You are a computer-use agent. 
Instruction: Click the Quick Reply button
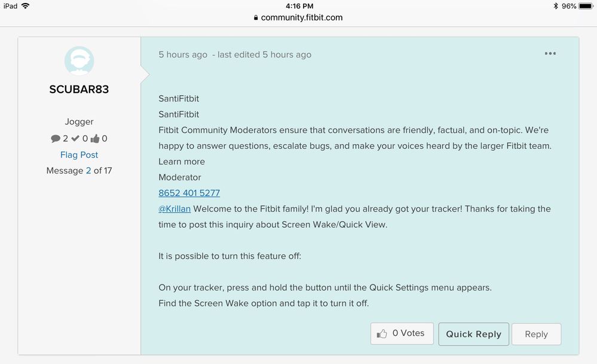(474, 334)
